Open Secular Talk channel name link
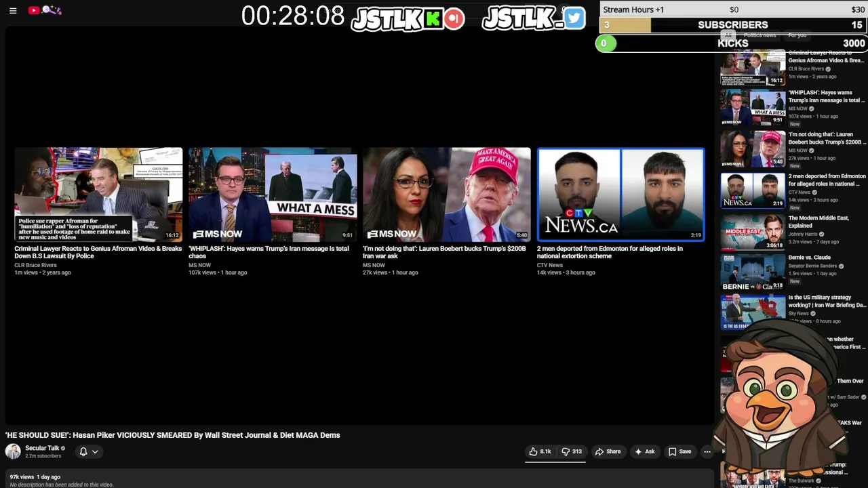 point(42,448)
